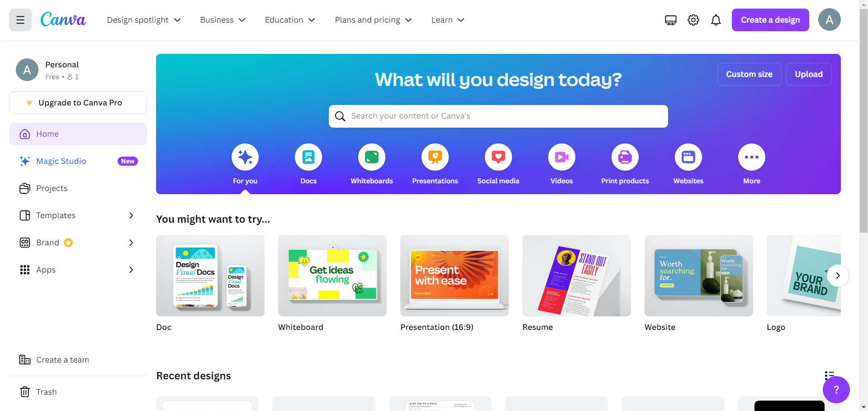Open the Social media category icon
Viewport: 868px width, 411px height.
tap(498, 157)
